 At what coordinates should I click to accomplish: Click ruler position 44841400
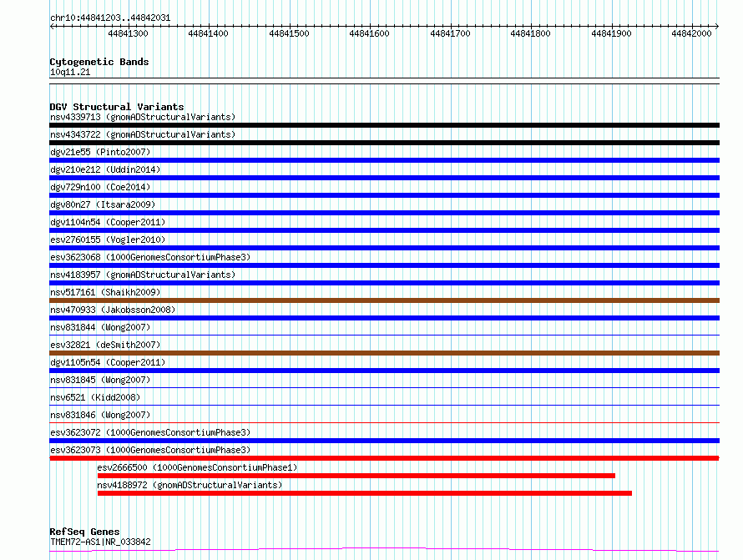click(x=208, y=33)
